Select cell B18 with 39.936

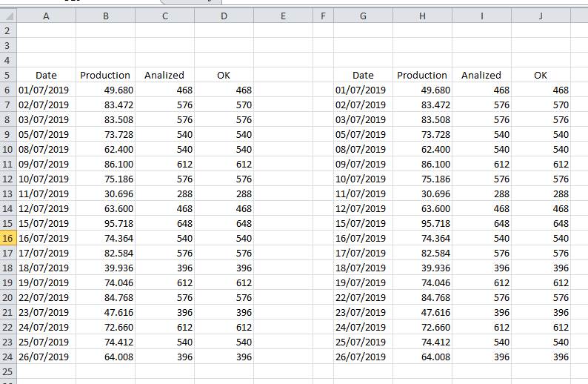(x=105, y=268)
